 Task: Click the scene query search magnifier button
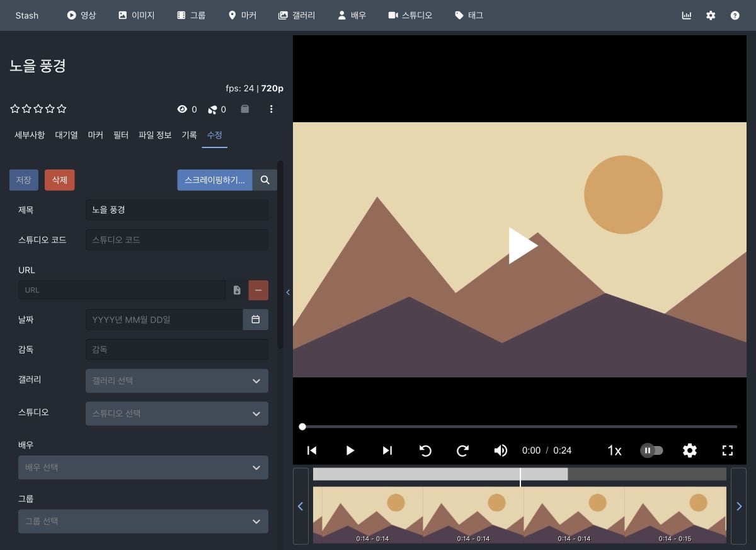[265, 180]
